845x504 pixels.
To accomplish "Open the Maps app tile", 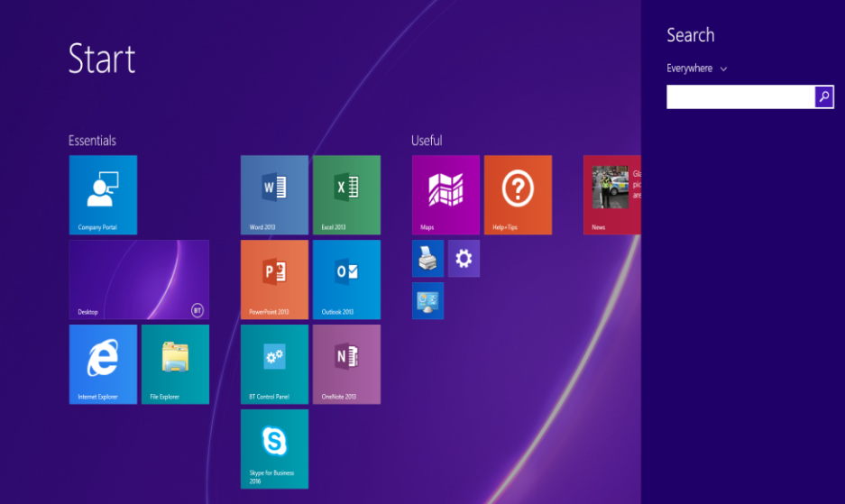I will pyautogui.click(x=445, y=195).
